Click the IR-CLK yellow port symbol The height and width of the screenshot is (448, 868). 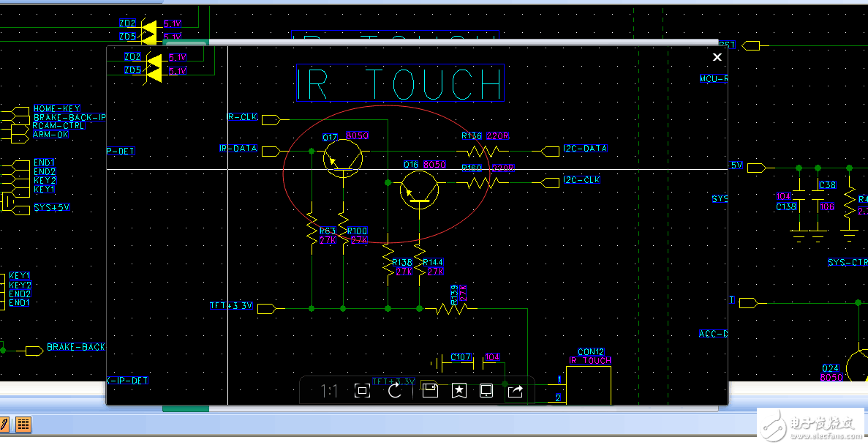coord(271,120)
